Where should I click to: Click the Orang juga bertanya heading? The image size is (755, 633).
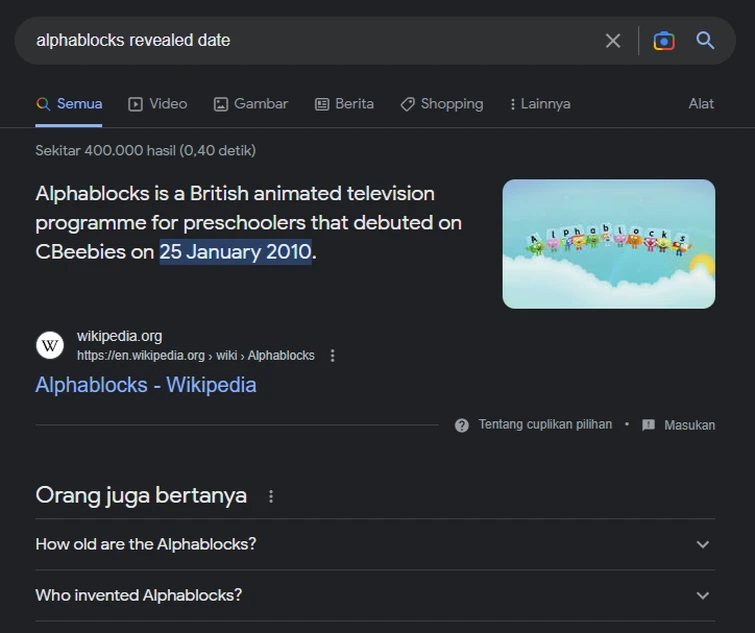pos(141,496)
